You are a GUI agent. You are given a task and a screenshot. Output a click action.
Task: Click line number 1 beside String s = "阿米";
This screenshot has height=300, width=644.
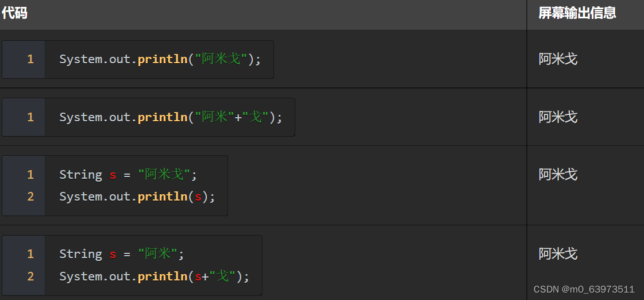click(x=30, y=254)
